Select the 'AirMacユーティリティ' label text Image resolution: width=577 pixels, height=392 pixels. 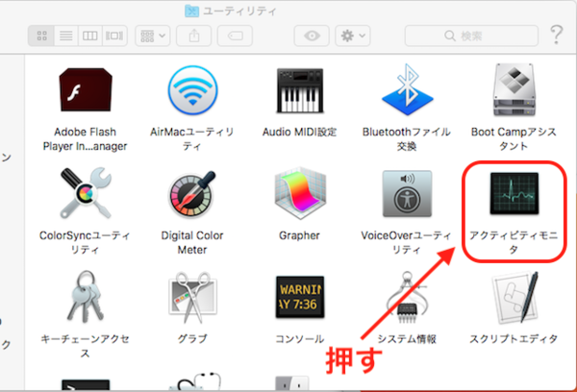[x=192, y=138]
